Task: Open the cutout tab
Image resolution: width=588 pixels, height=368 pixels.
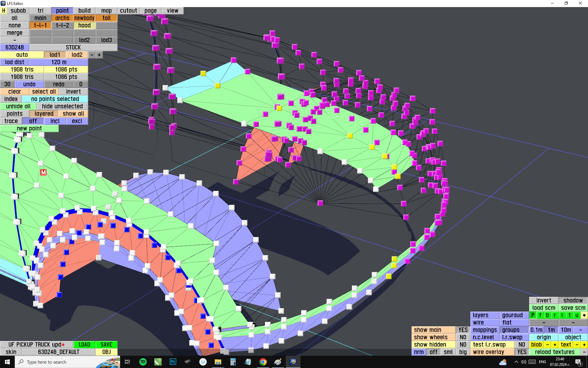Action: point(128,10)
